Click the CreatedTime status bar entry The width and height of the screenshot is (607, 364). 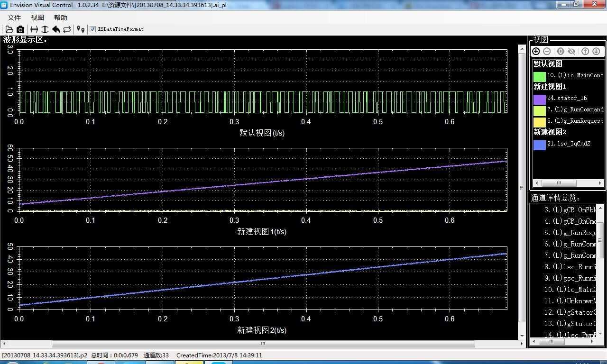(219, 355)
